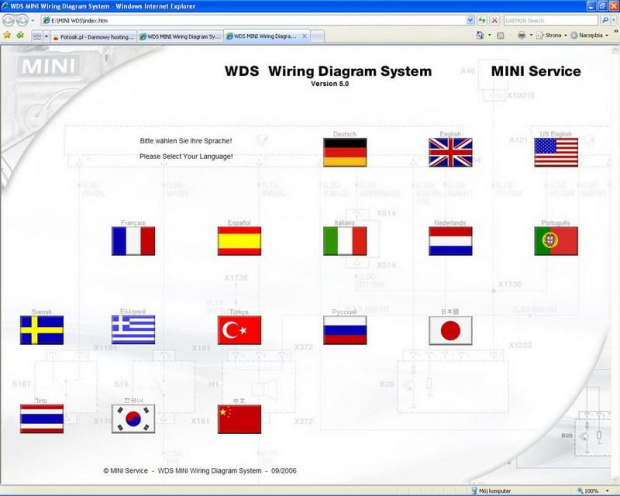Image resolution: width=620 pixels, height=496 pixels.
Task: Select the English UK flag
Action: 450,152
